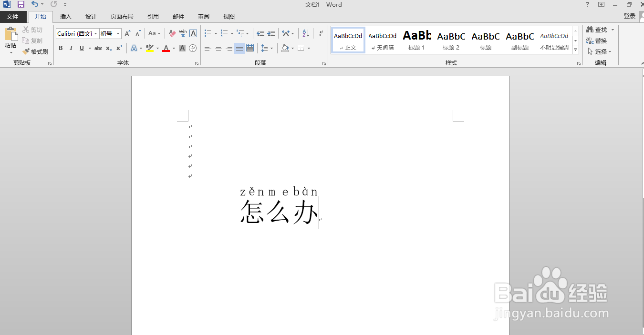Toggle italic formatting
The width and height of the screenshot is (644, 335).
tap(71, 48)
